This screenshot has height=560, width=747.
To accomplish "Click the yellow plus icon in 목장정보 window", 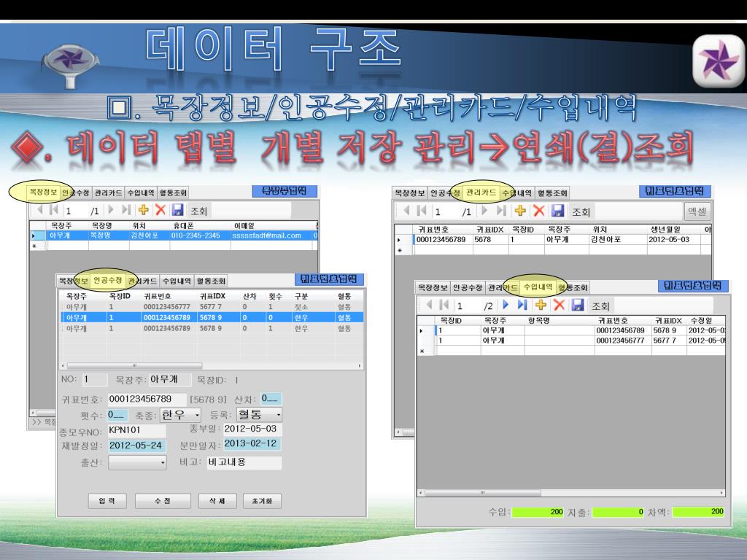I will tap(143, 210).
